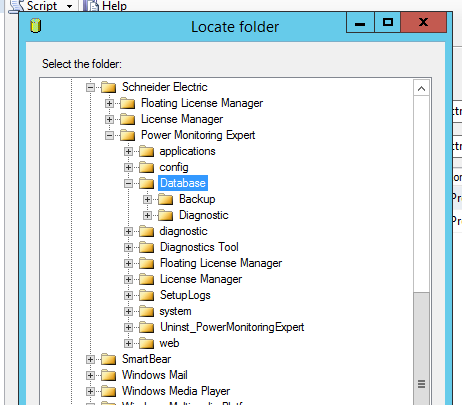
Task: Click the Backup folder icon
Action: tap(166, 199)
